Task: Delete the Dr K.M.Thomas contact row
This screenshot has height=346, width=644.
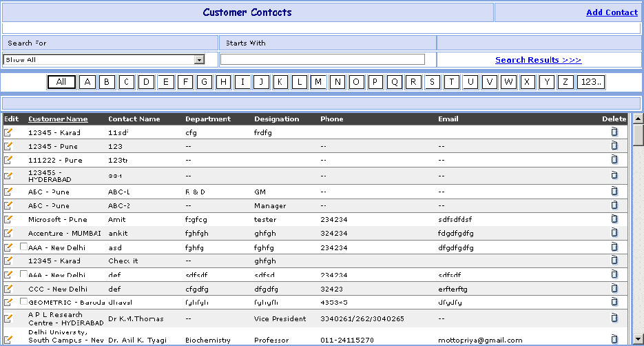Action: point(614,318)
